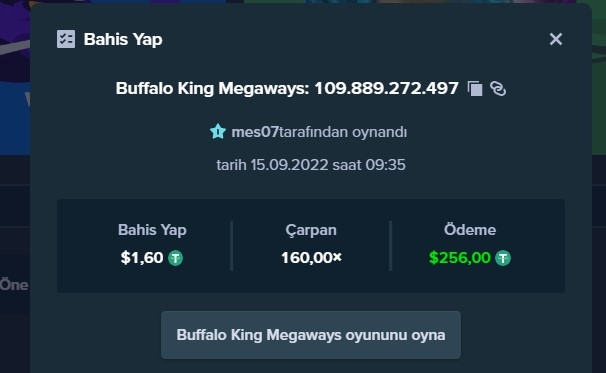
Task: Click the 160,00× multiplier value
Action: tap(312, 258)
